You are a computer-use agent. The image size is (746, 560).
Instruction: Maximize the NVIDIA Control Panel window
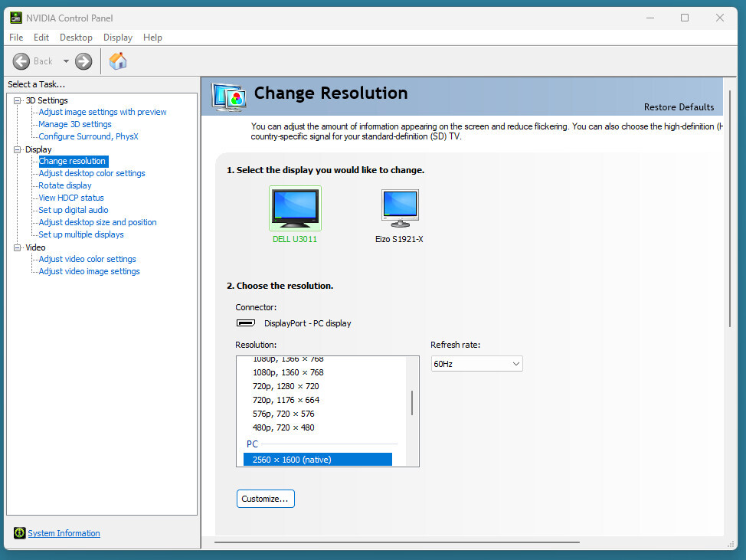[685, 18]
